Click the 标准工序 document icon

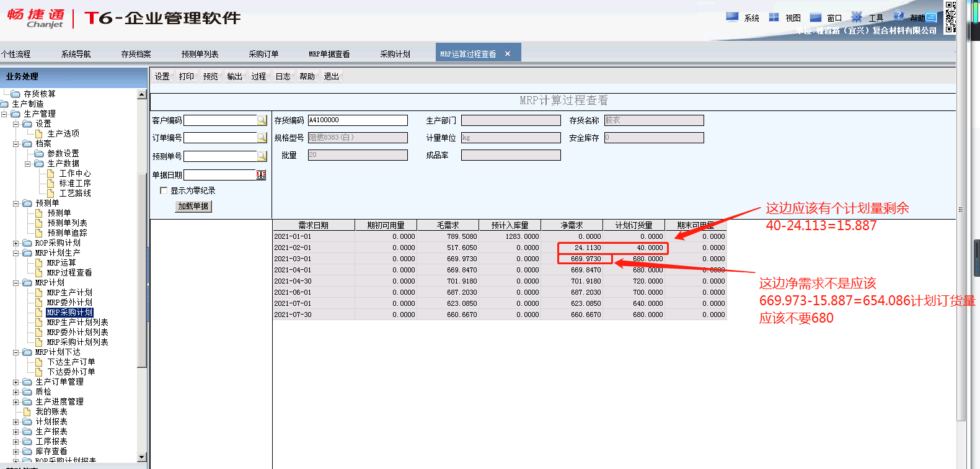pos(51,184)
